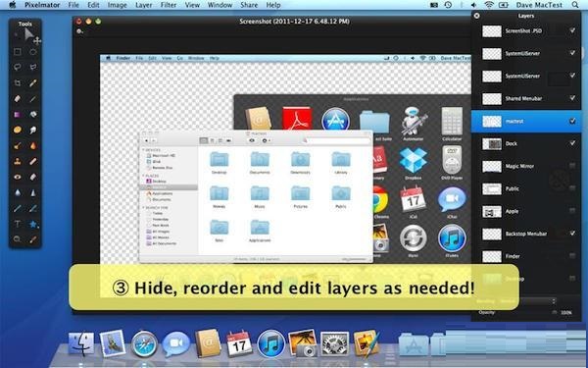Open the gear menu in document window
The height and width of the screenshot is (368, 588).
79,31
